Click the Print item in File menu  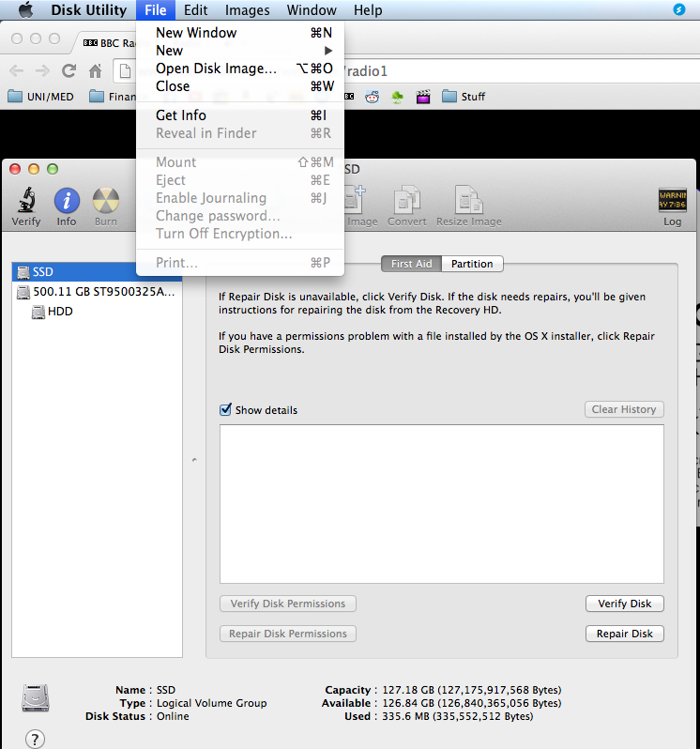pyautogui.click(x=240, y=262)
